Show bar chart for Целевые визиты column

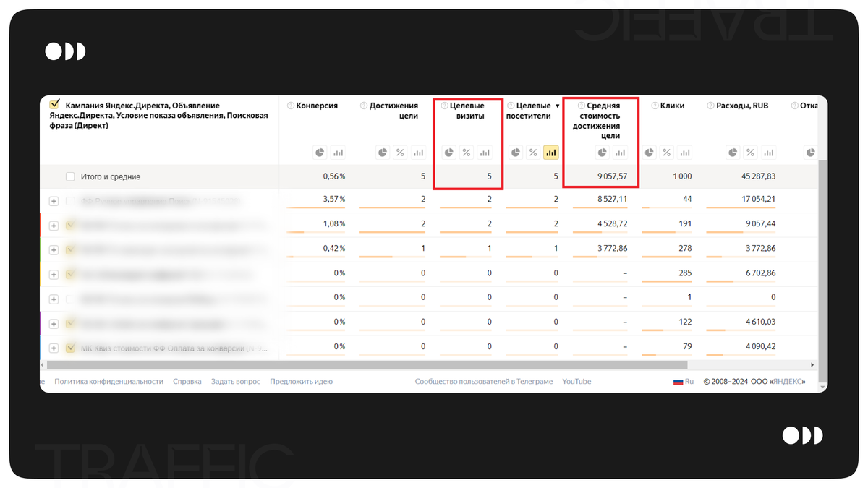[x=485, y=153]
